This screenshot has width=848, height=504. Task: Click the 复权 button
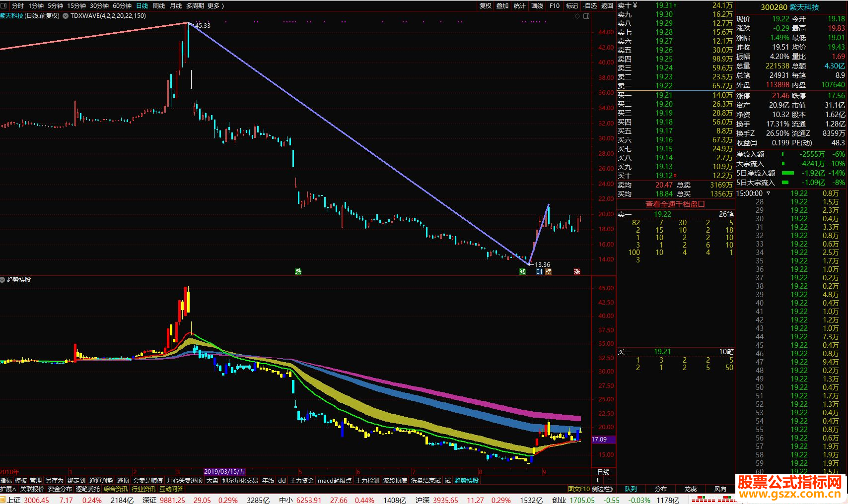pyautogui.click(x=486, y=6)
